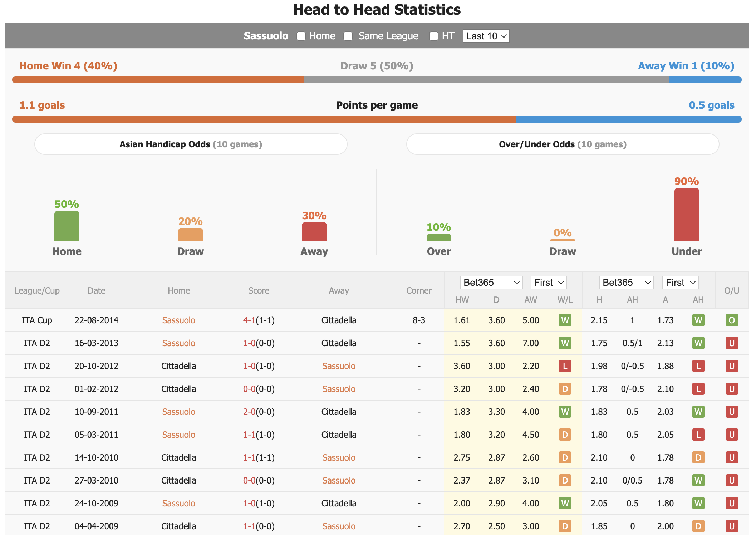Image resolution: width=756 pixels, height=535 pixels.
Task: Toggle the HT checkbox
Action: coord(434,36)
